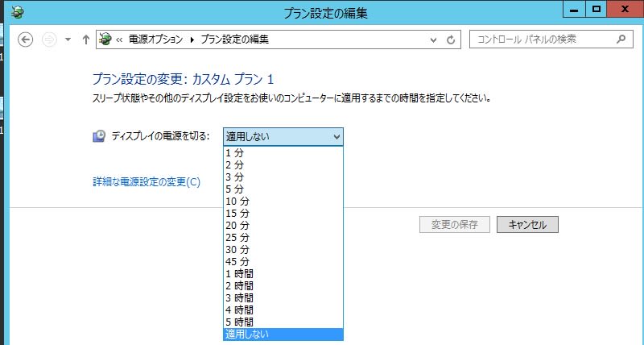Pick 4 時間 from the dropdown
The image size is (644, 345).
[283, 310]
